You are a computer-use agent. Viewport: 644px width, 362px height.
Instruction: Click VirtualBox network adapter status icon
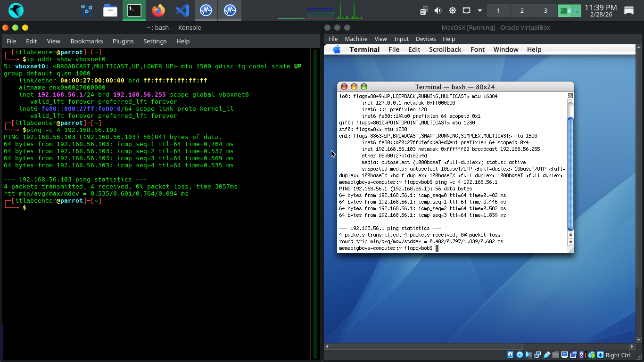[x=537, y=355]
